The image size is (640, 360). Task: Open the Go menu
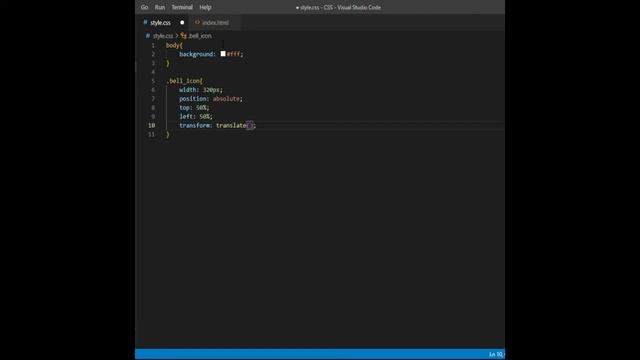(144, 7)
